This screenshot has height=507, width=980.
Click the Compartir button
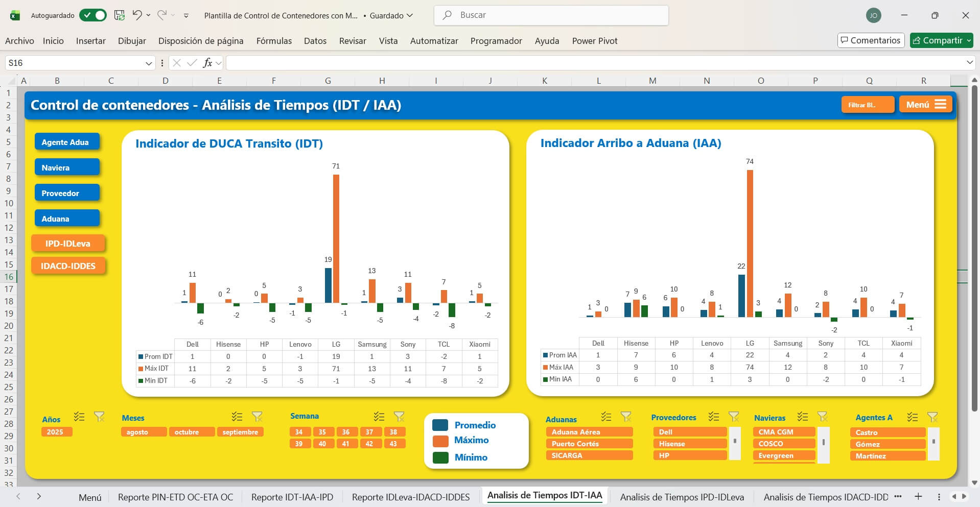[x=941, y=40]
